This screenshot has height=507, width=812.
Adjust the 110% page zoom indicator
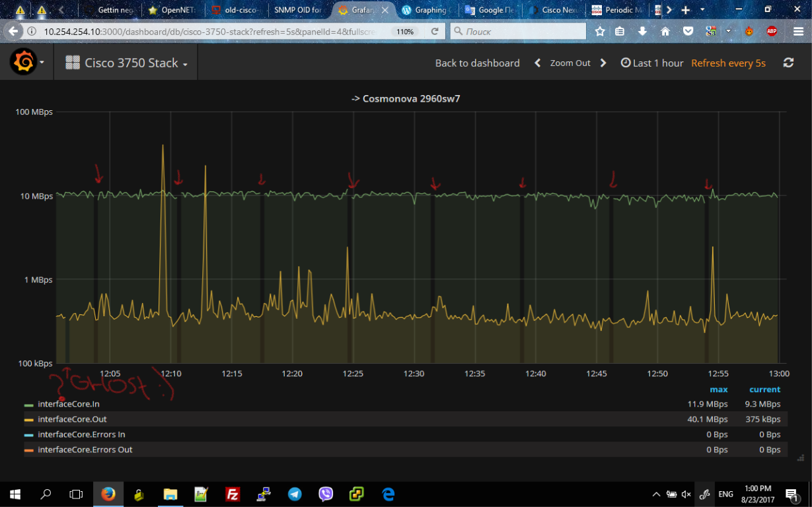pyautogui.click(x=404, y=30)
